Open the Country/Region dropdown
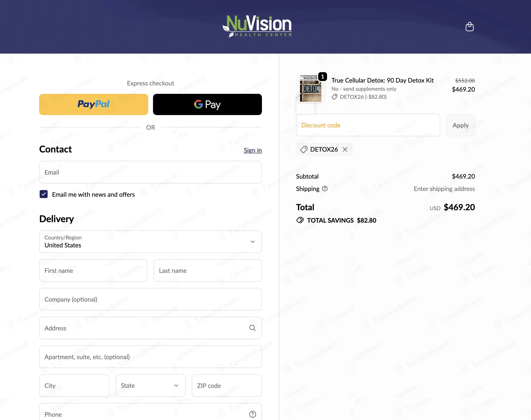531x420 pixels. pyautogui.click(x=151, y=241)
